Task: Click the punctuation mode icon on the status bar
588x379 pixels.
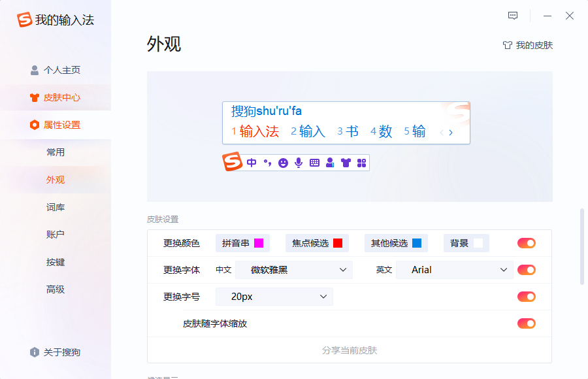Action: 267,163
